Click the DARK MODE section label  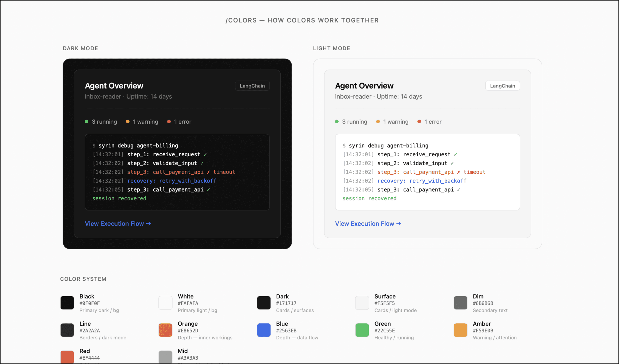80,48
